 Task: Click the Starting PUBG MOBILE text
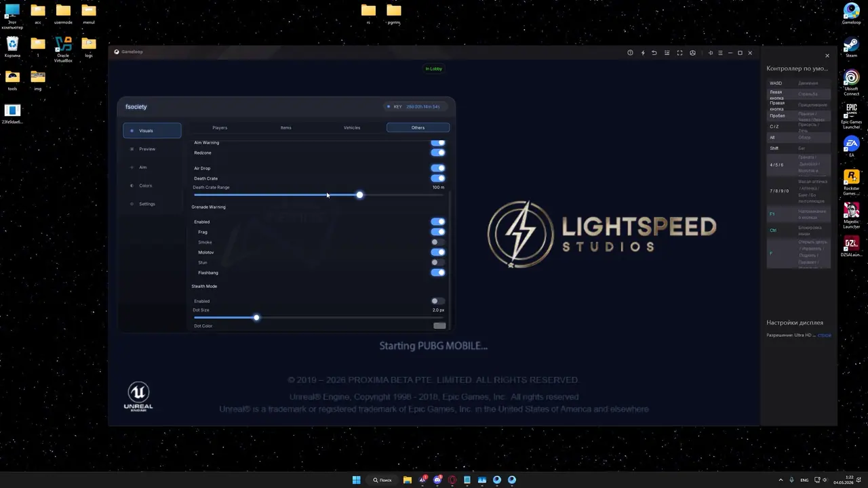pyautogui.click(x=433, y=346)
